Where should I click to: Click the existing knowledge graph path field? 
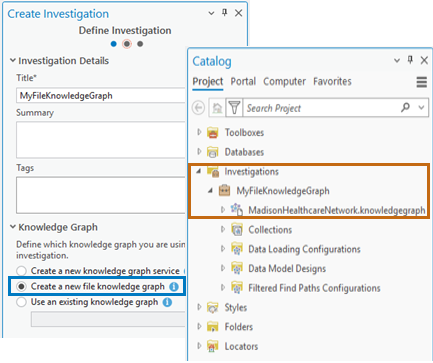coord(108,319)
